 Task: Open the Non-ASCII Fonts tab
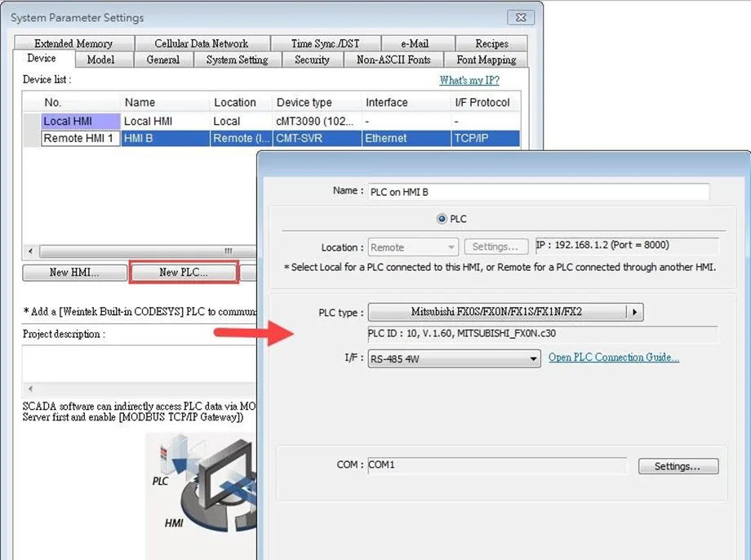tap(393, 60)
